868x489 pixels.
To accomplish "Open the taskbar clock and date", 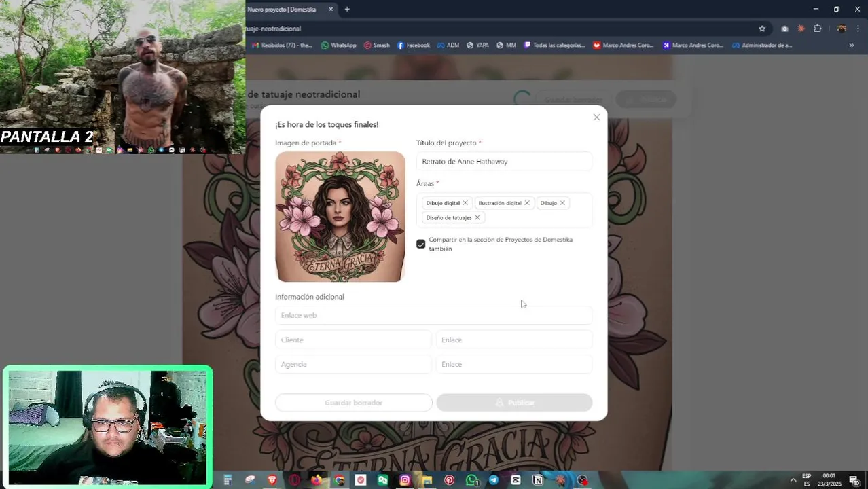I will [829, 480].
